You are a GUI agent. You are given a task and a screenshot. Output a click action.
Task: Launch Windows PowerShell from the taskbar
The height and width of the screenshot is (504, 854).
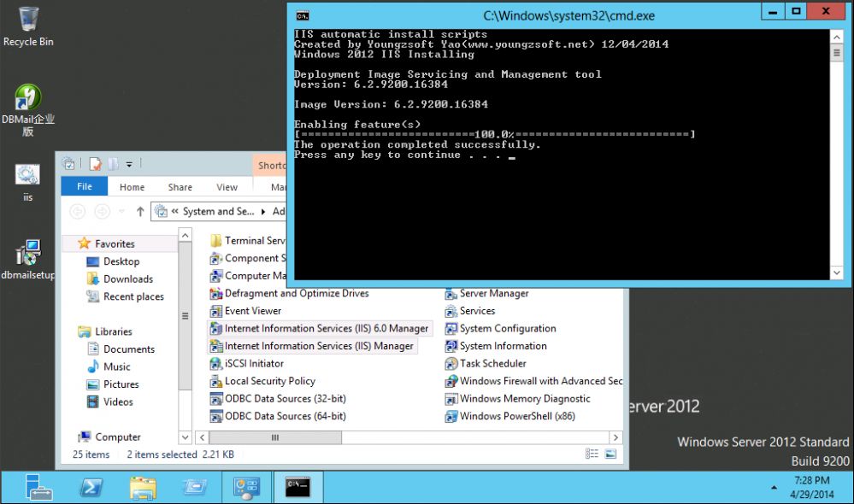coord(91,487)
